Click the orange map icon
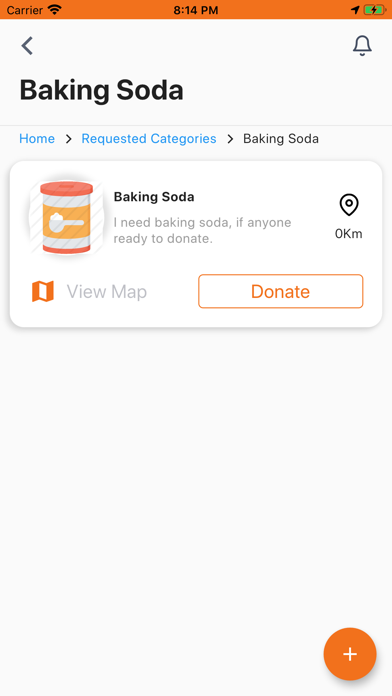The width and height of the screenshot is (392, 696). pyautogui.click(x=43, y=292)
